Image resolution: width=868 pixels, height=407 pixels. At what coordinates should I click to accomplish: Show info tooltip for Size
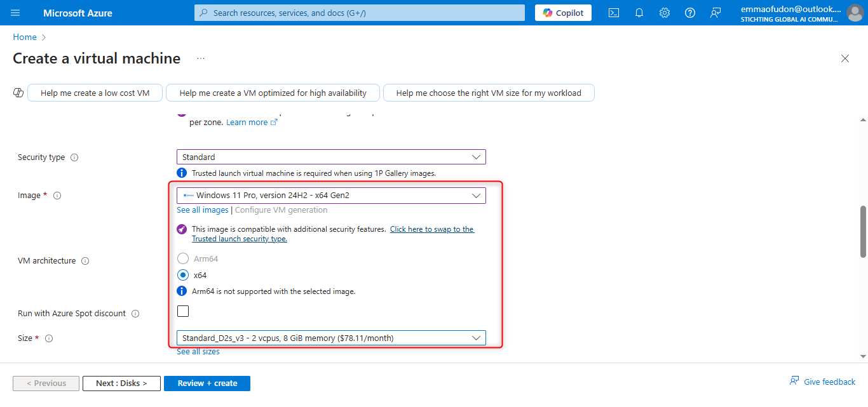click(49, 338)
